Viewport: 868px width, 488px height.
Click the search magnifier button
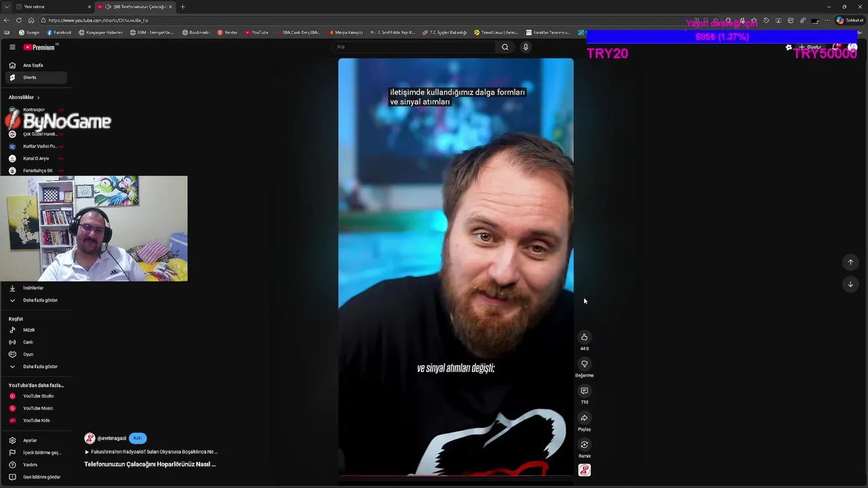(505, 47)
